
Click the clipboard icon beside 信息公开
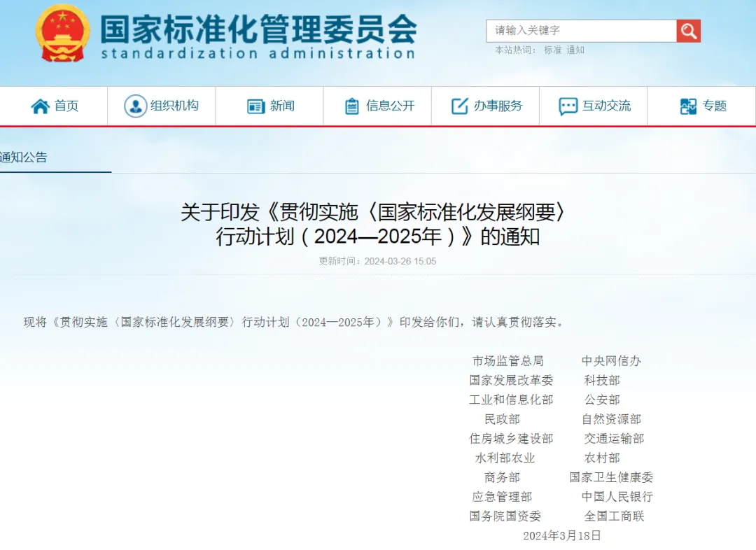pos(352,106)
